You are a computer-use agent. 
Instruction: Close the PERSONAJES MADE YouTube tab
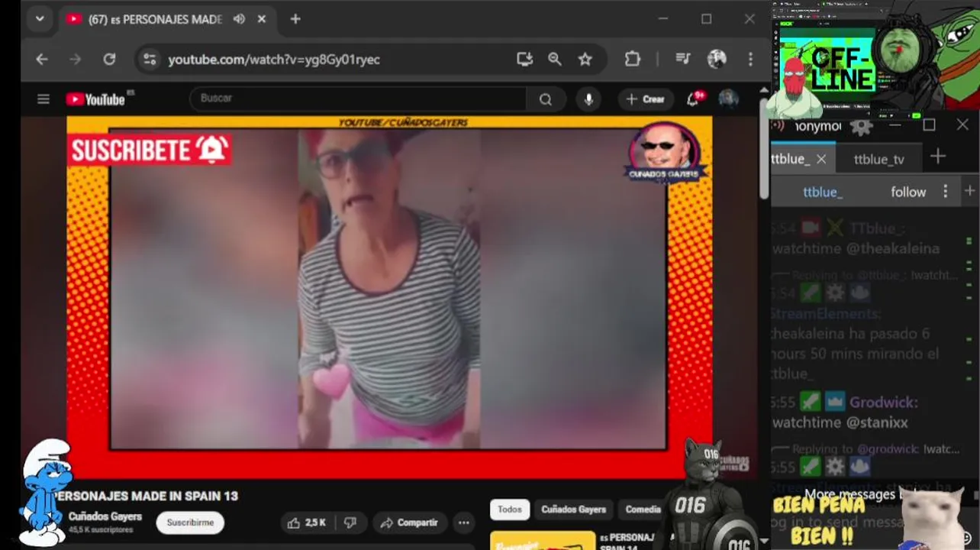262,19
